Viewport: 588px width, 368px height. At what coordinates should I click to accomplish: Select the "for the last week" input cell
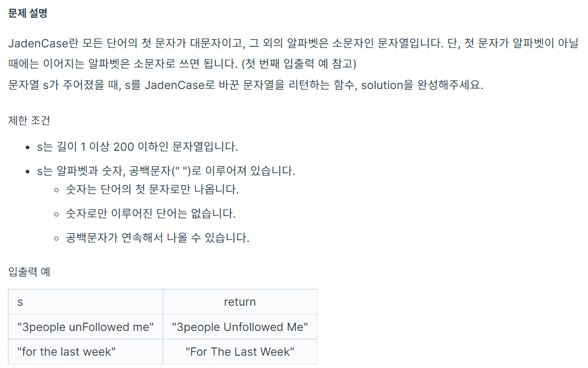(86, 352)
